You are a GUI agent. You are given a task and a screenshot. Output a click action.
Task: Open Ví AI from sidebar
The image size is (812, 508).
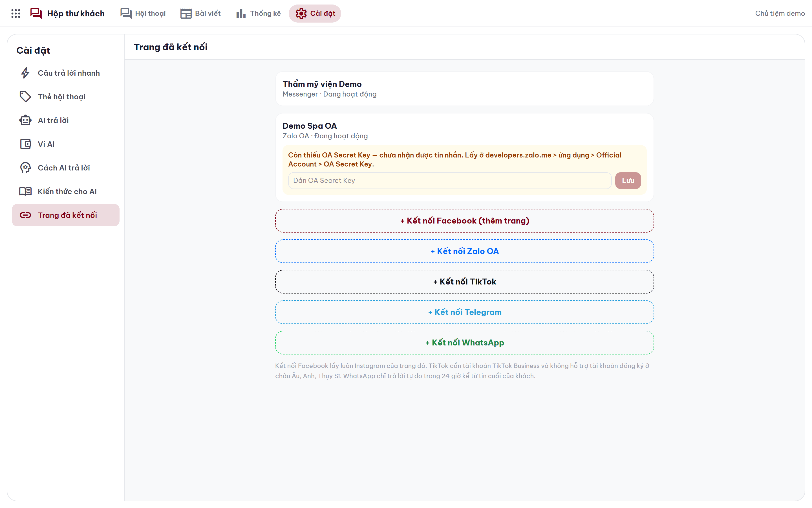click(66, 144)
